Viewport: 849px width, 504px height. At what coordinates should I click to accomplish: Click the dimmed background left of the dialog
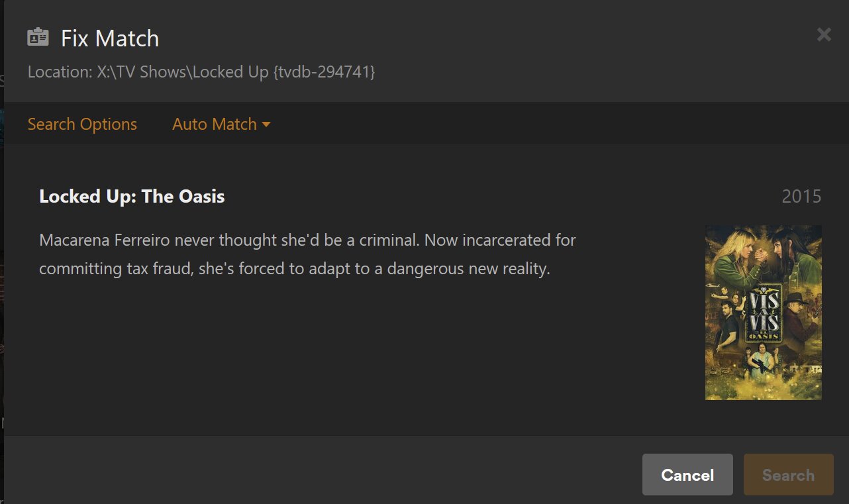1,265
